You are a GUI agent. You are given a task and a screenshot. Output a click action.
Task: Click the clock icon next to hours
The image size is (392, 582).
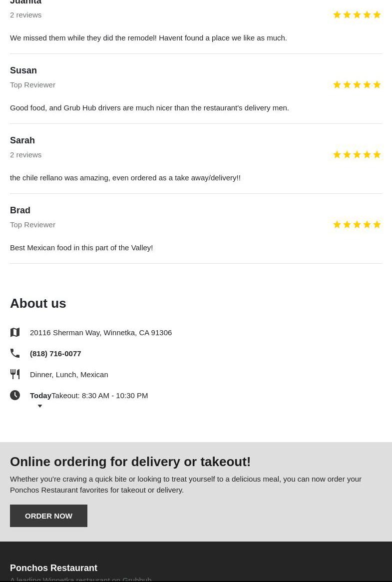tap(15, 395)
